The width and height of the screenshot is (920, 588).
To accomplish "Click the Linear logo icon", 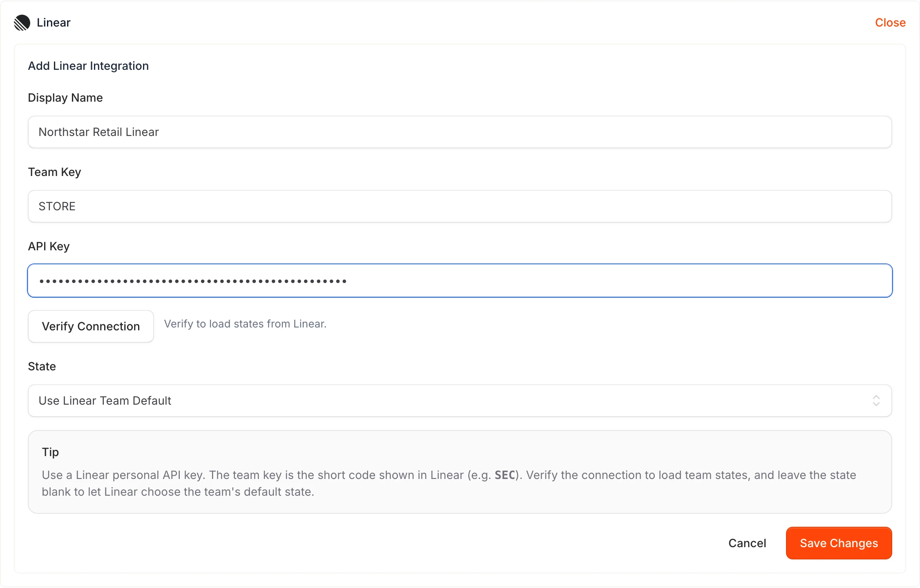I will coord(22,23).
